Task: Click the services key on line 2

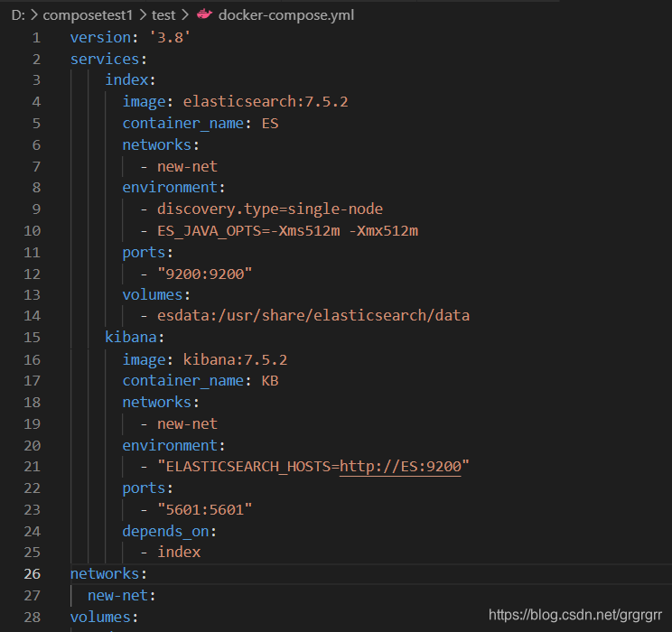Action: point(105,59)
